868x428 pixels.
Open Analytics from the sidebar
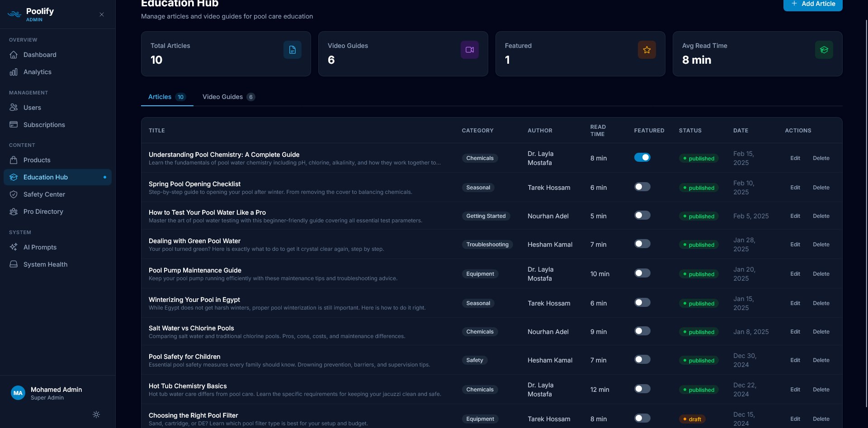click(x=57, y=72)
